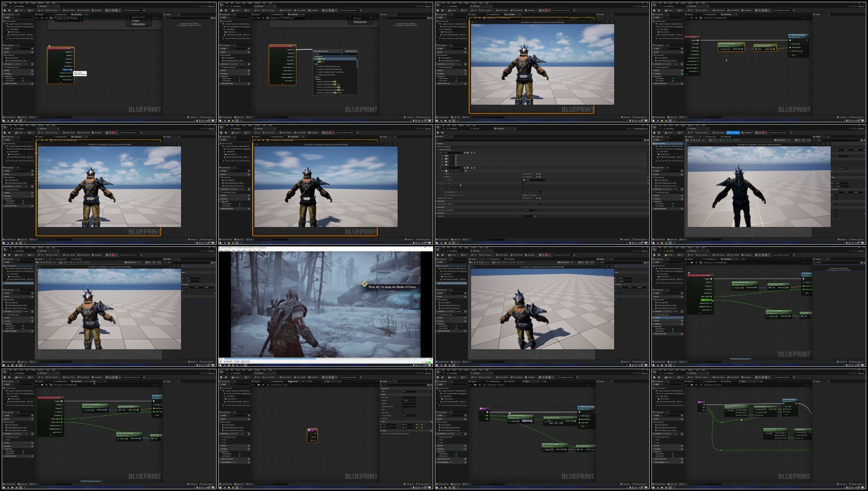Seek on the VLC progress bar

coord(340,359)
